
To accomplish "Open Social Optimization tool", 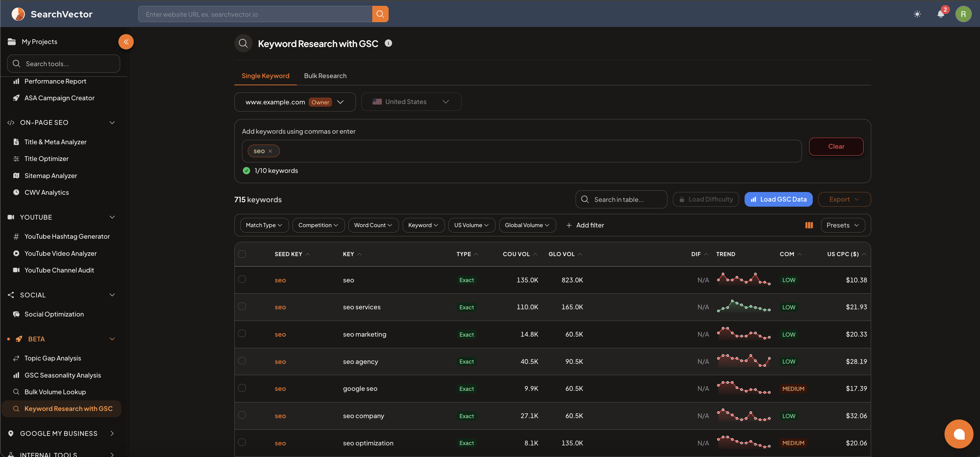I will pos(54,314).
